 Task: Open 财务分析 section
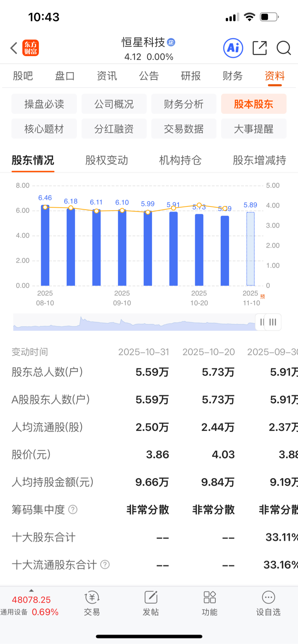pyautogui.click(x=184, y=104)
